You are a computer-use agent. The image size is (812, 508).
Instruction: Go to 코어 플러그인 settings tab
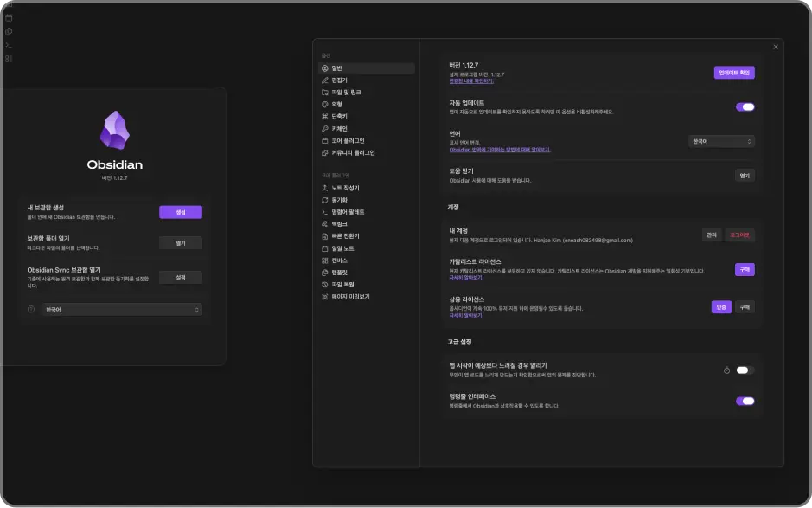click(366, 141)
